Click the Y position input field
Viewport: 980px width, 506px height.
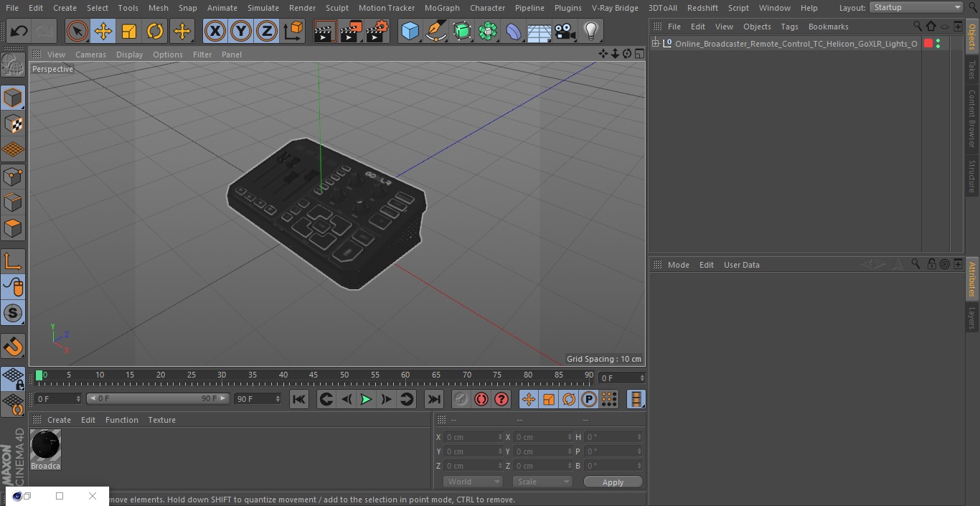[470, 451]
